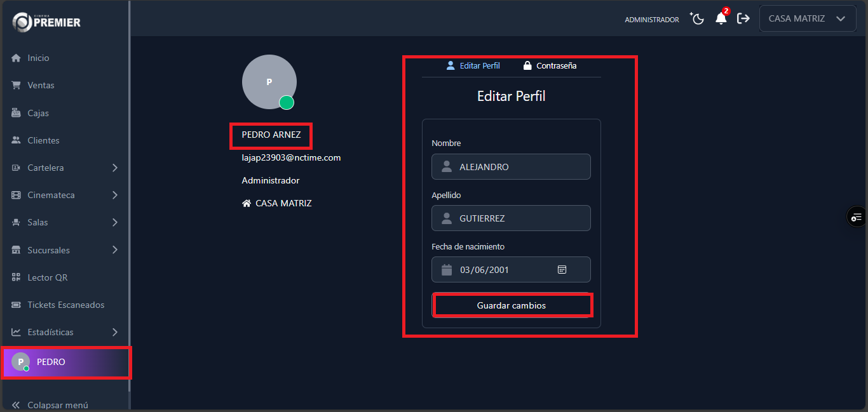Click the floating settings button on right edge
Image resolution: width=868 pixels, height=412 pixels.
(x=857, y=218)
